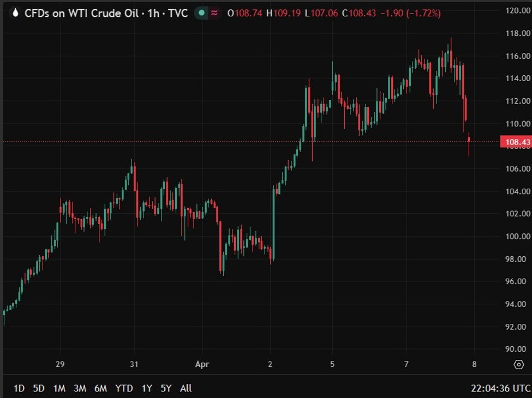Switch to the 1M range

click(59, 388)
